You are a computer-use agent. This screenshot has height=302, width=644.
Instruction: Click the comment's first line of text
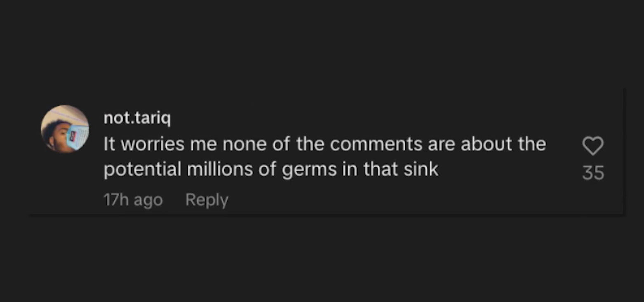(x=324, y=144)
